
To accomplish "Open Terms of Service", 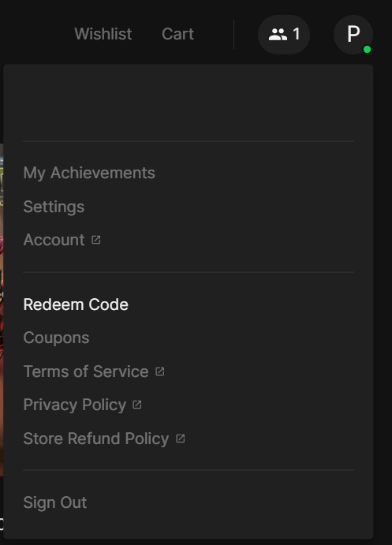I will point(86,371).
